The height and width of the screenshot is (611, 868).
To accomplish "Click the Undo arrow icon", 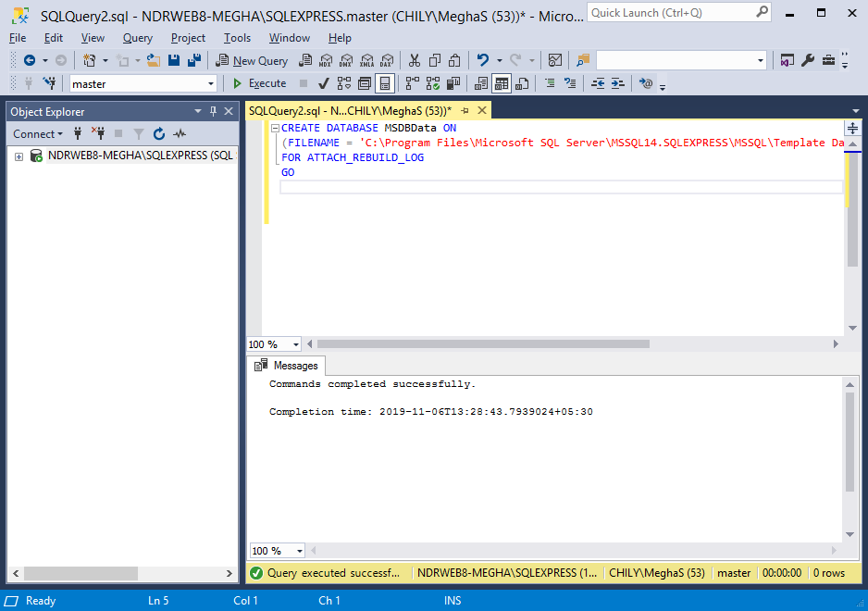I will 483,60.
